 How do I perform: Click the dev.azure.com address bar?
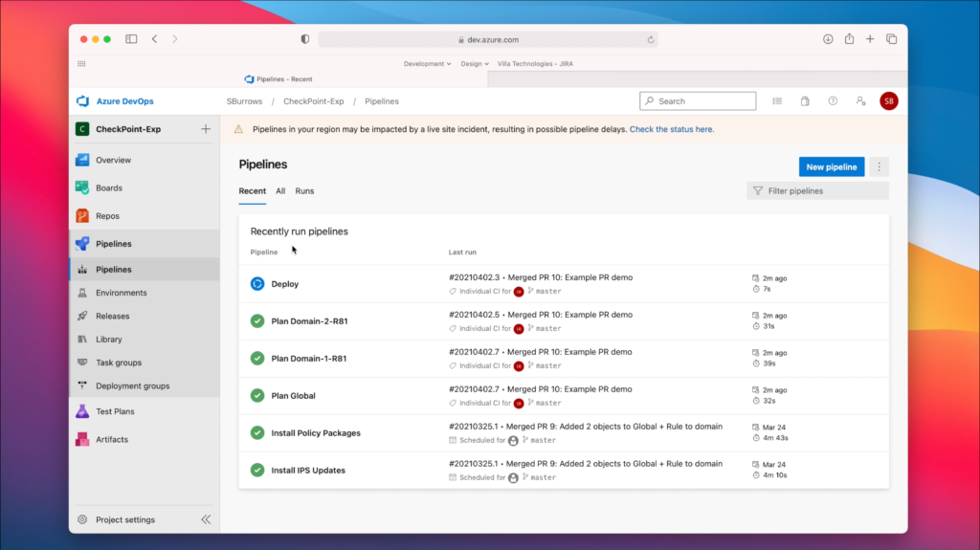[488, 39]
